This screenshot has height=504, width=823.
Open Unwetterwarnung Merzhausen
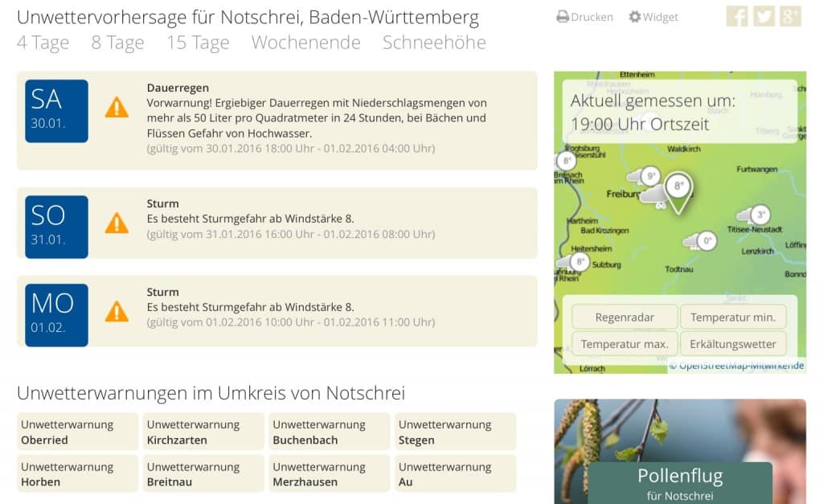330,473
